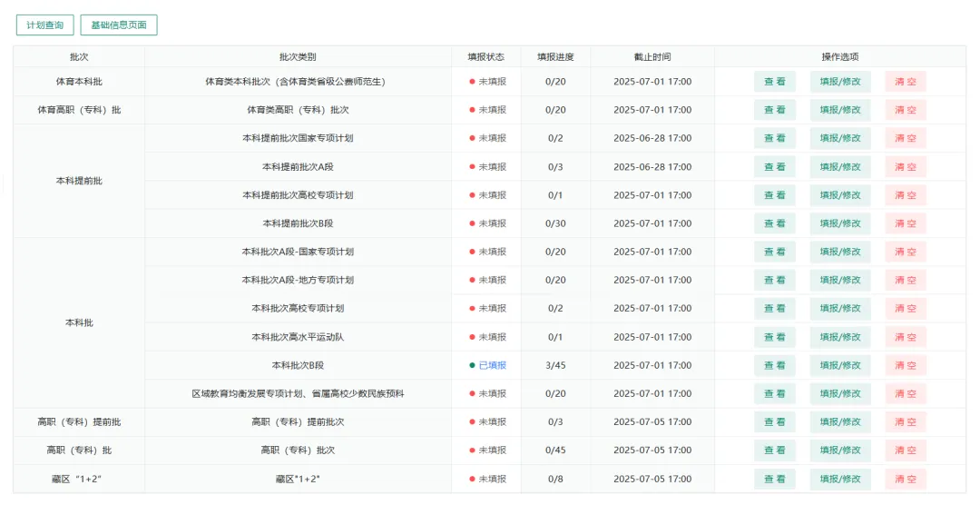
Task: Clear the 本科提前批次B段 entries
Action: point(905,223)
